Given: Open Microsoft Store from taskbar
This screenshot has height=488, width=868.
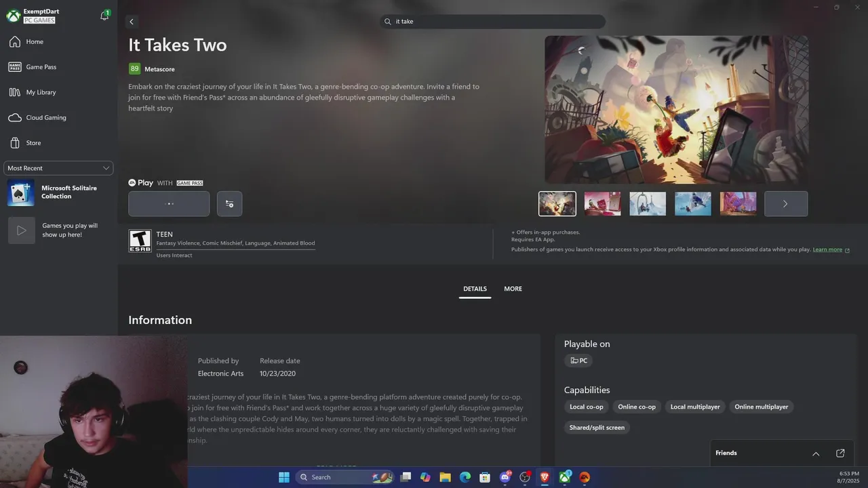Looking at the screenshot, I should pos(485,477).
